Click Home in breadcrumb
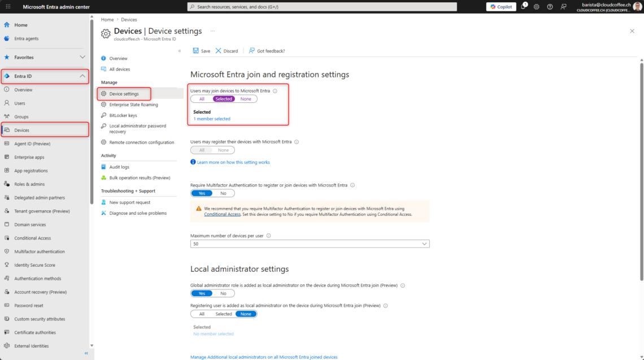This screenshot has width=644, height=360. coord(107,19)
